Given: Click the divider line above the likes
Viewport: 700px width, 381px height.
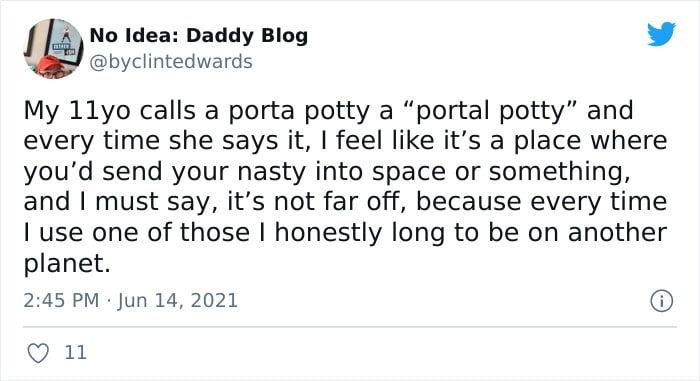Looking at the screenshot, I should (350, 327).
